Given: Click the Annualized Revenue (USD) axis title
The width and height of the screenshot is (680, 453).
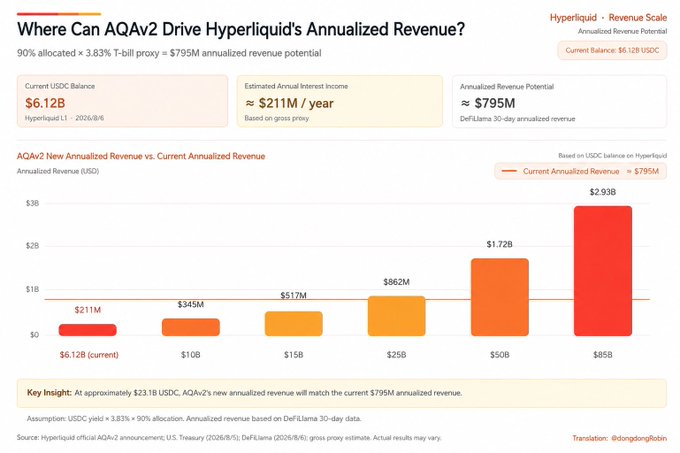Looking at the screenshot, I should click(58, 171).
